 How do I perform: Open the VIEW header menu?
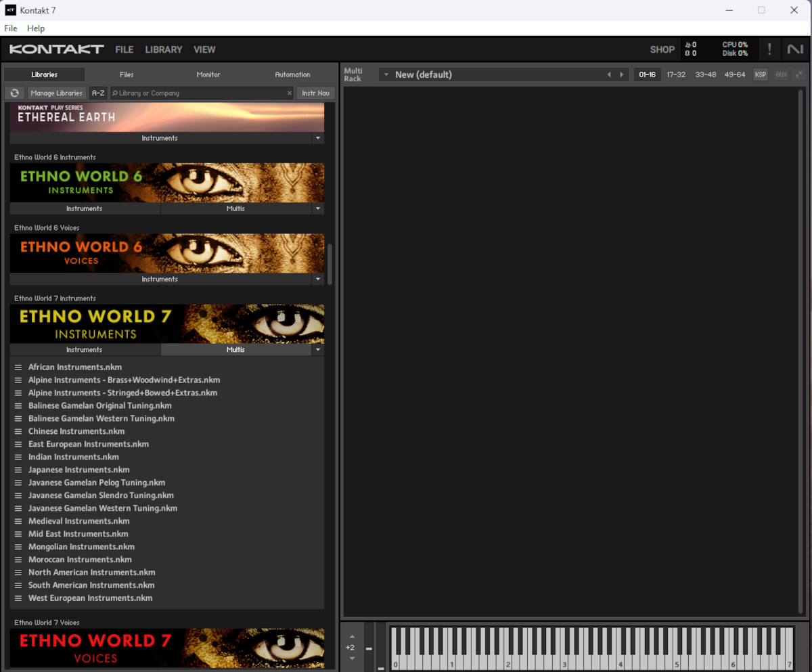click(x=204, y=49)
